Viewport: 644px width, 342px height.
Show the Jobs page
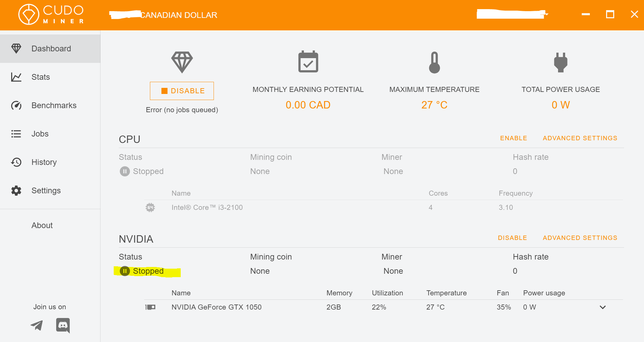[50, 134]
